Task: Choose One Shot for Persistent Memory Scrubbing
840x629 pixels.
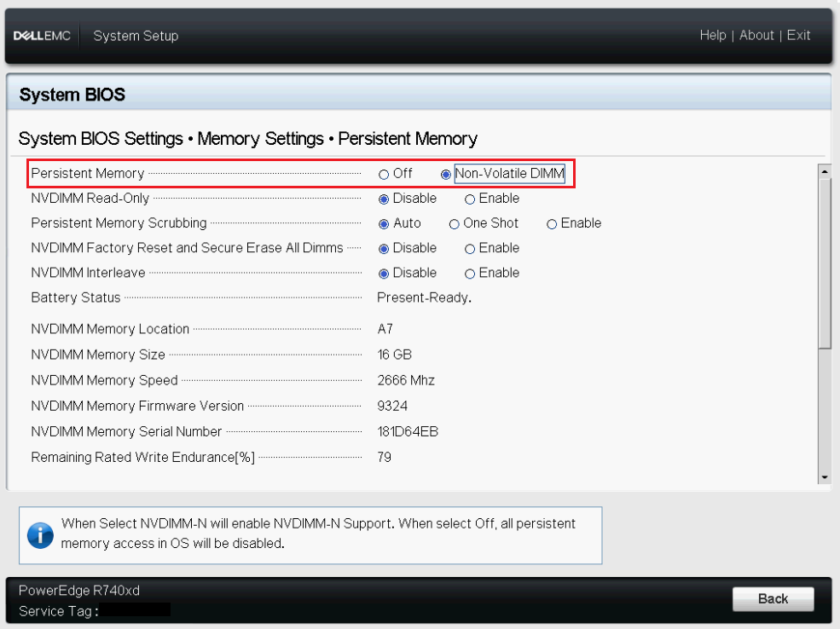Action: (455, 223)
